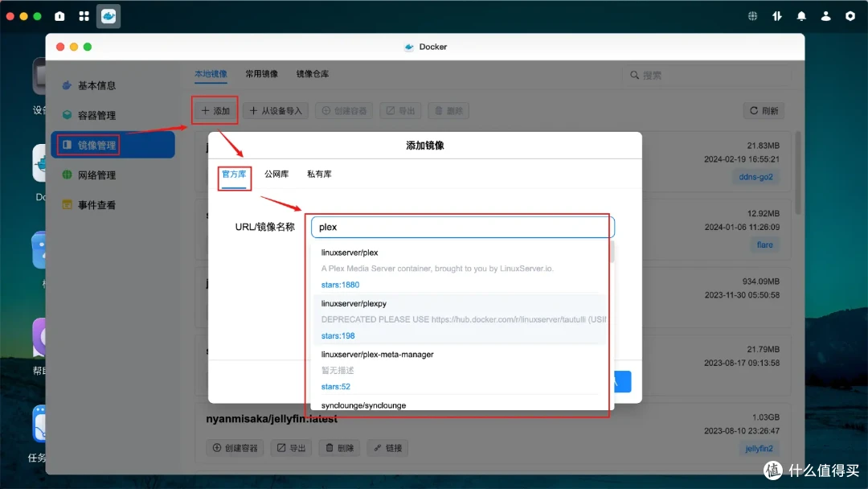The height and width of the screenshot is (489, 868).
Task: Select the Docker whale icon in top bar
Action: click(x=108, y=16)
